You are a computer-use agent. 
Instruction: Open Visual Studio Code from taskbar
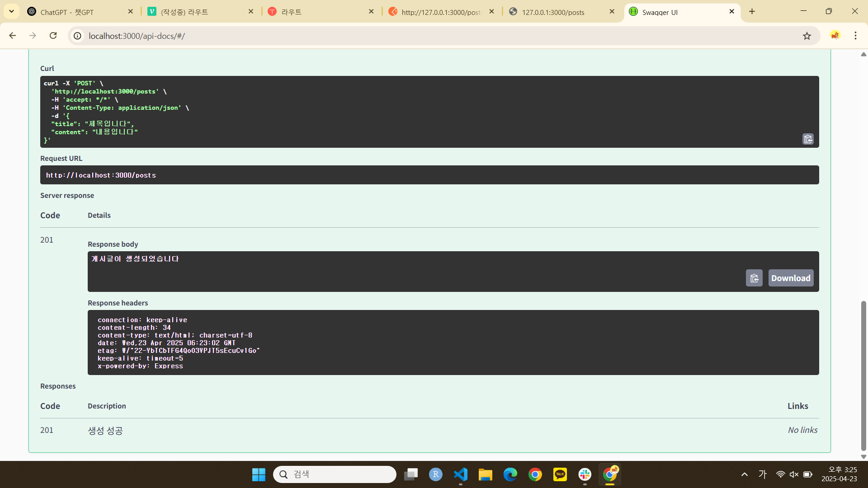460,474
